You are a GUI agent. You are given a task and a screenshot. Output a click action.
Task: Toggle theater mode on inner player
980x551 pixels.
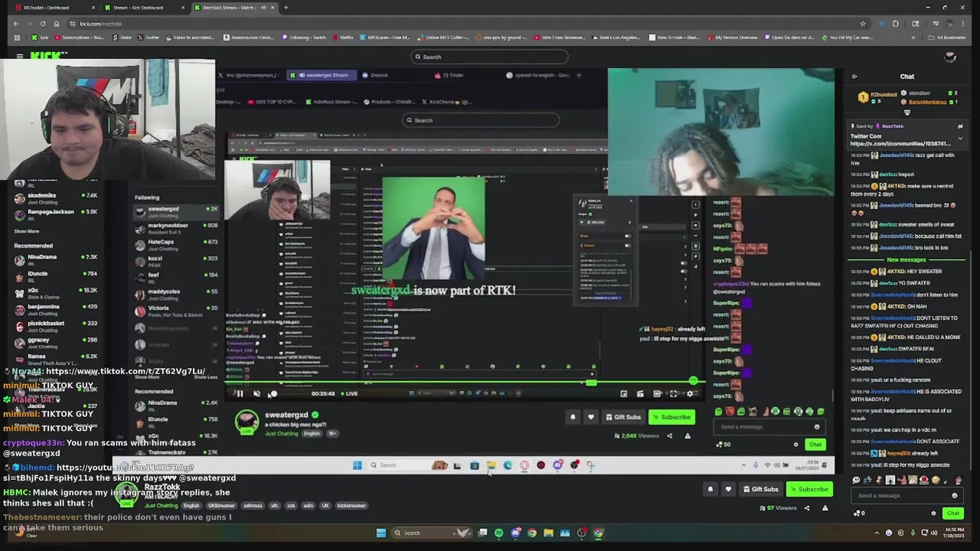point(657,393)
